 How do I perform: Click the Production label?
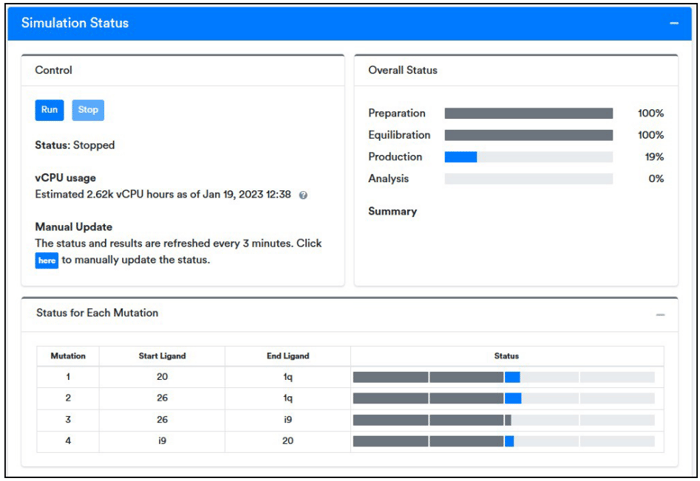pyautogui.click(x=395, y=157)
